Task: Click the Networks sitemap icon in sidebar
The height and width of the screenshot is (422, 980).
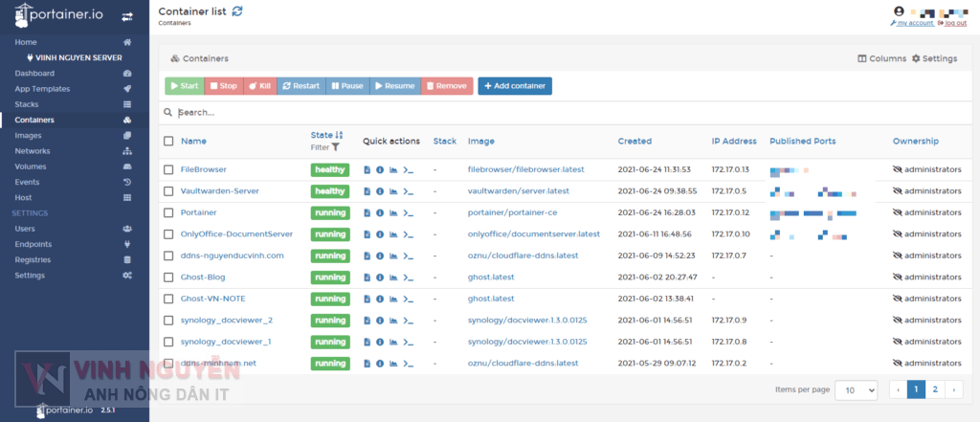Action: click(x=127, y=151)
